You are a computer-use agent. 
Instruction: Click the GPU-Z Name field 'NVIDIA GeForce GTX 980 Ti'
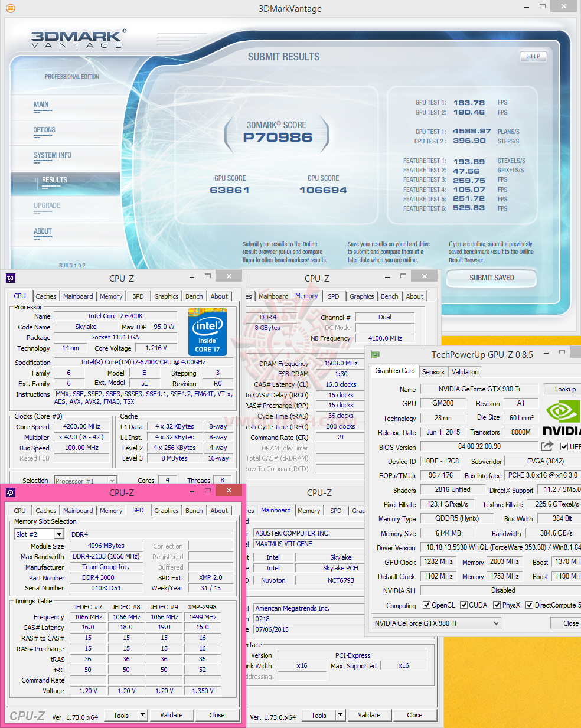click(x=479, y=389)
